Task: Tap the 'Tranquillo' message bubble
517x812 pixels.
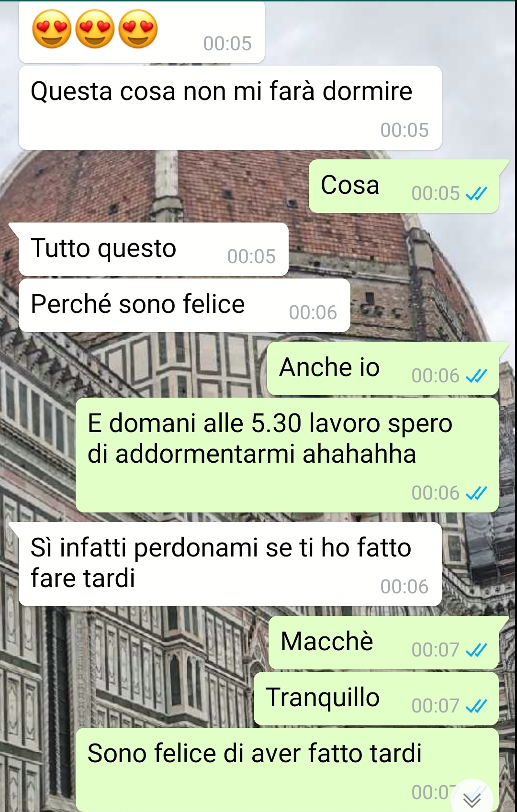Action: pos(376,699)
